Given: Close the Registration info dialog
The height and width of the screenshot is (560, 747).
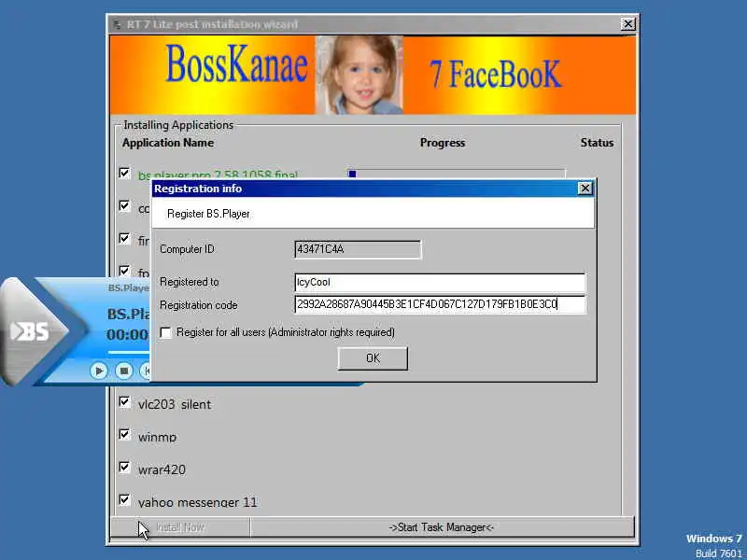Looking at the screenshot, I should (x=585, y=189).
